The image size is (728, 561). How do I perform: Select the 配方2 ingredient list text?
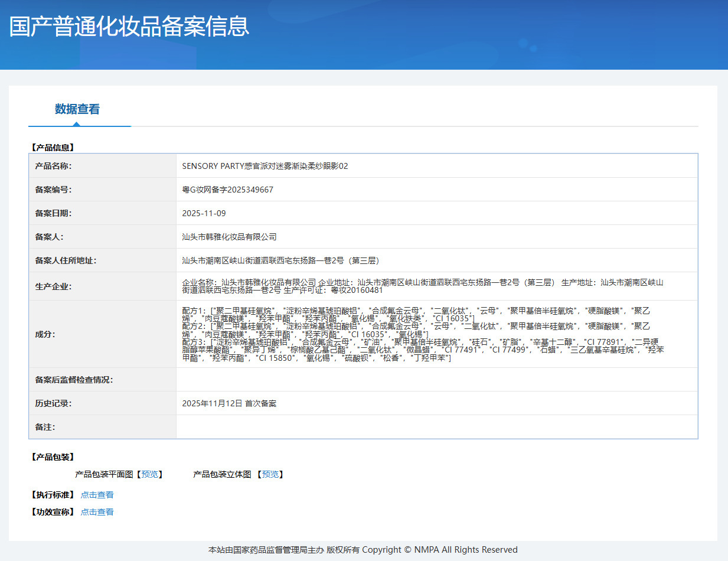pyautogui.click(x=416, y=330)
